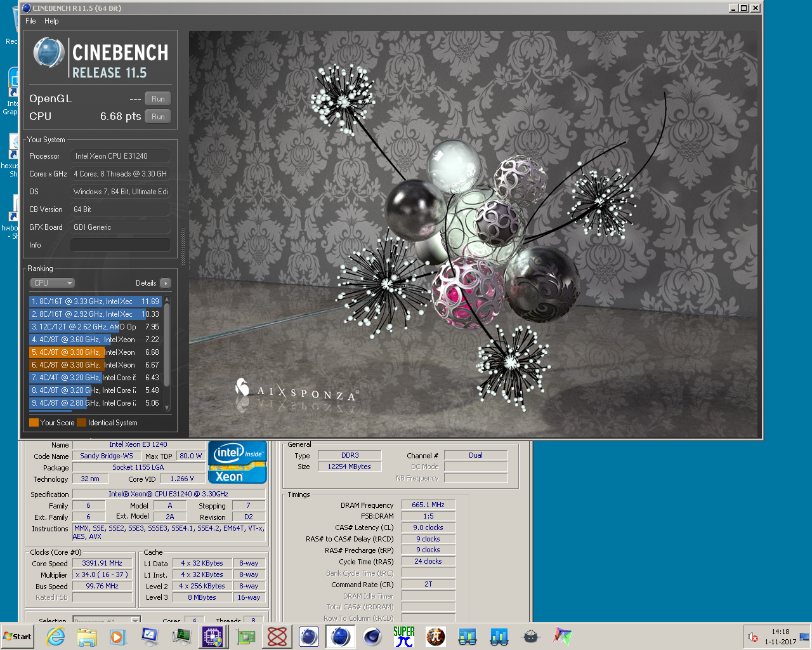Click the Code Name value Sandy Bridge-WS

(x=107, y=456)
